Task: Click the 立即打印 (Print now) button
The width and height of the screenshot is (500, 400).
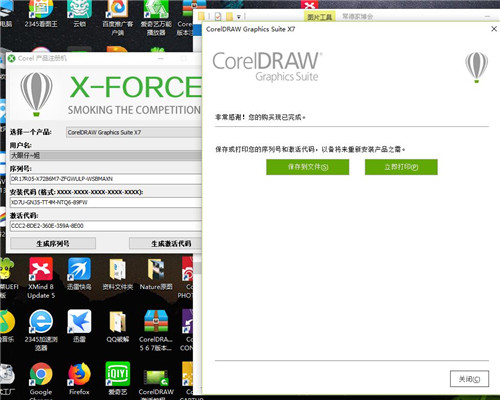Action: click(x=401, y=167)
